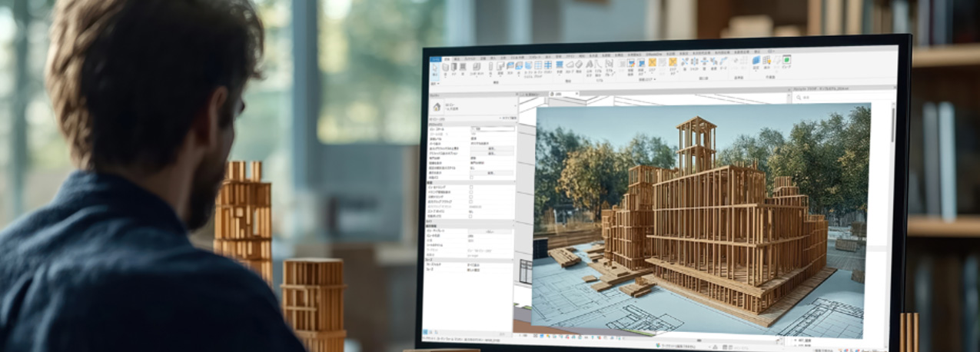The image size is (980, 352).
Task: Select the Column tool
Action: (x=490, y=68)
